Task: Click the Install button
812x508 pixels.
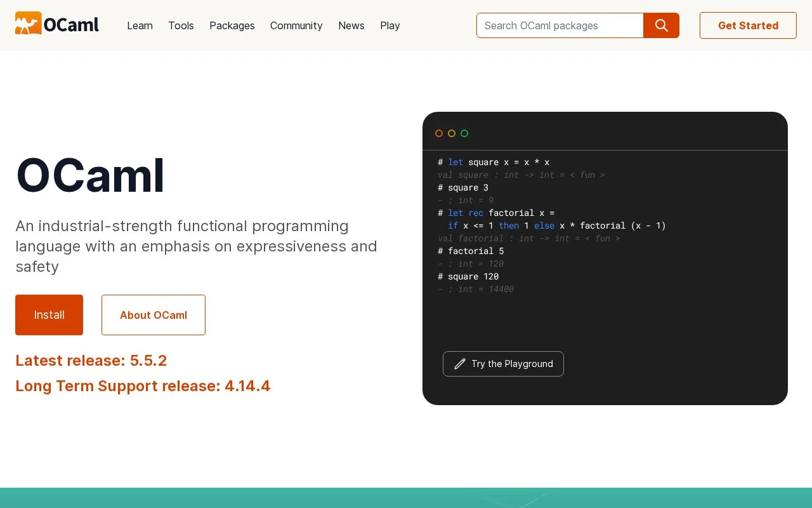Action: point(49,315)
